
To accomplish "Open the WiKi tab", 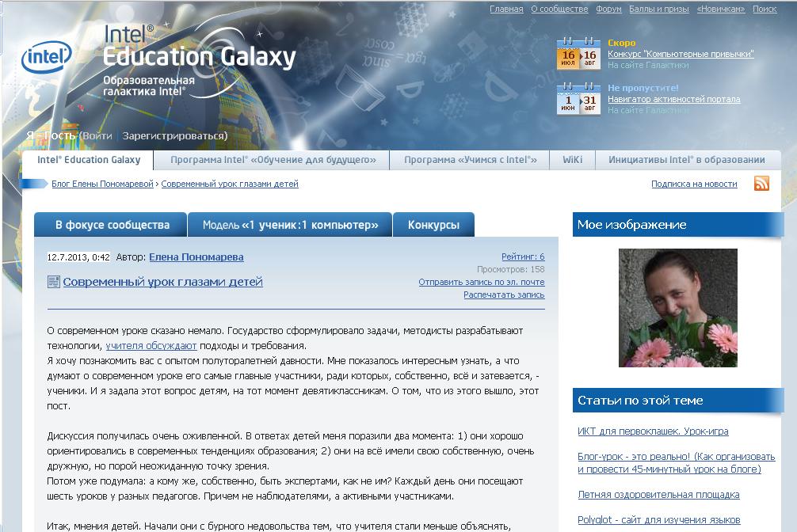I will coord(572,160).
